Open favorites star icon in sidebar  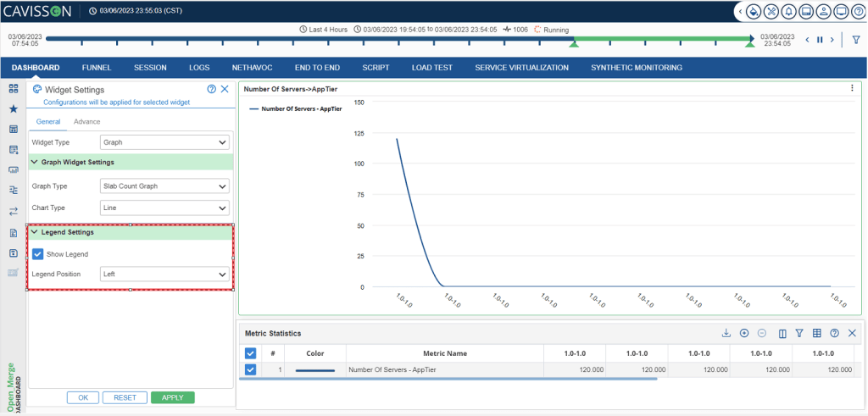14,109
